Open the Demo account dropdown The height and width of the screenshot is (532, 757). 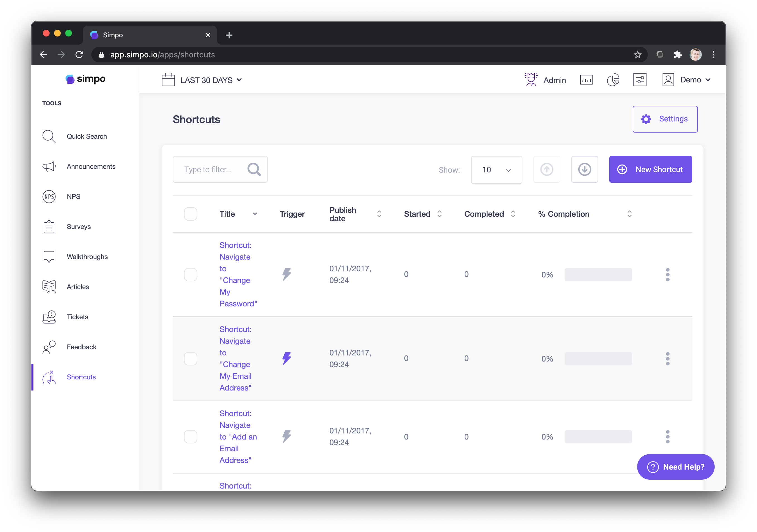pyautogui.click(x=695, y=80)
